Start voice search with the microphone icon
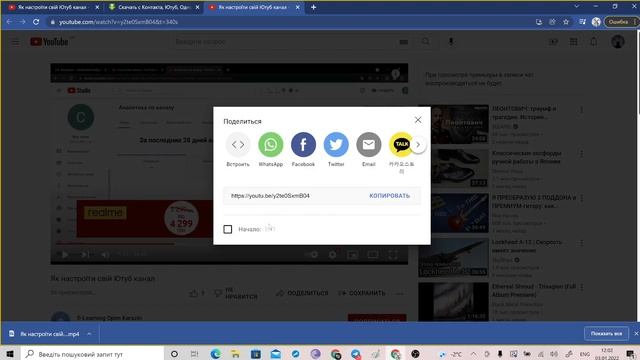Screen dimensions: 640x360 tap(451, 42)
